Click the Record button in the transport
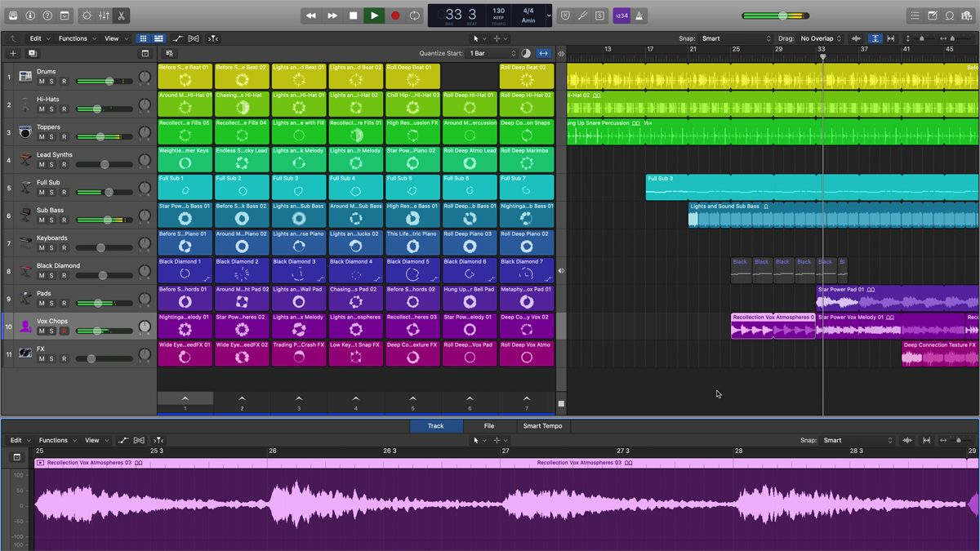This screenshot has width=980, height=551. coord(395,16)
